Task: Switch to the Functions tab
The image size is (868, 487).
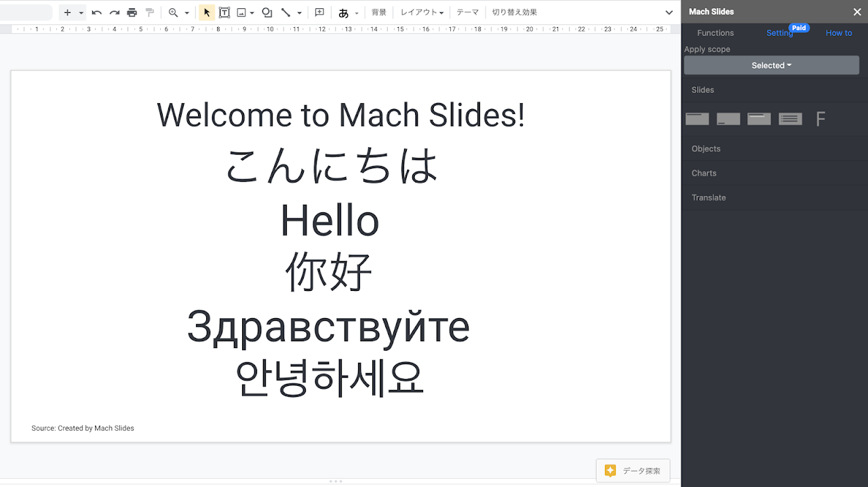Action: [715, 33]
